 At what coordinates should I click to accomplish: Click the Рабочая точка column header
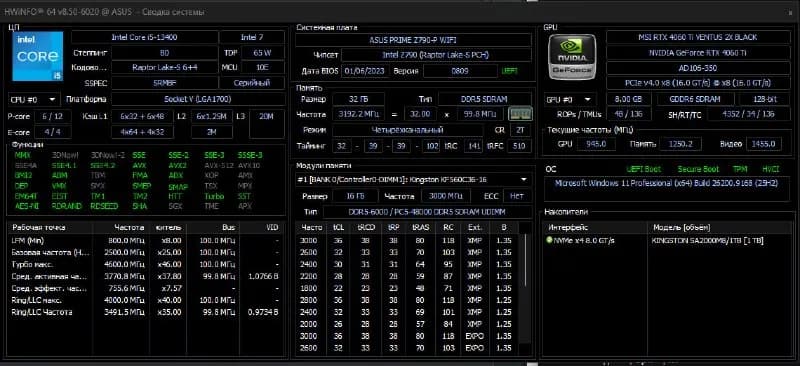point(50,228)
